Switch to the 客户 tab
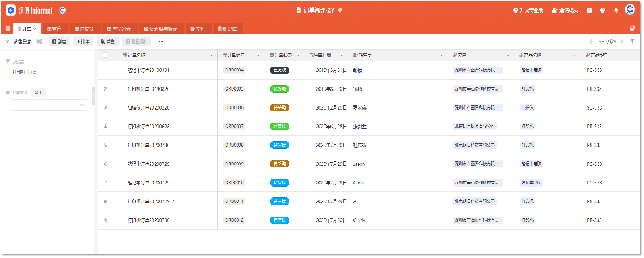 (54, 29)
